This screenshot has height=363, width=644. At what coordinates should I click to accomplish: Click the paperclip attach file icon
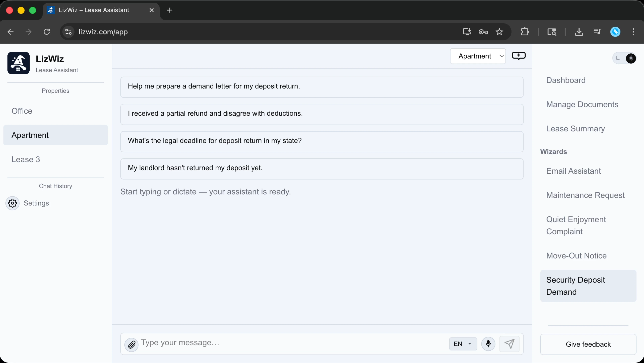[132, 345]
